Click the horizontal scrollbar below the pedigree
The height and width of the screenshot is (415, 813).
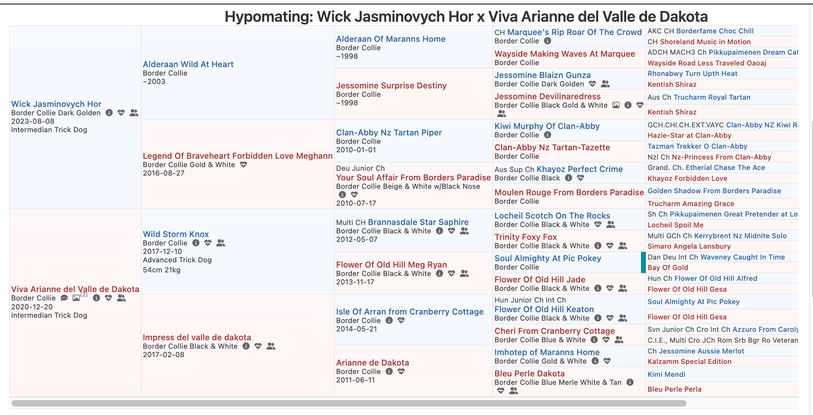click(x=348, y=403)
